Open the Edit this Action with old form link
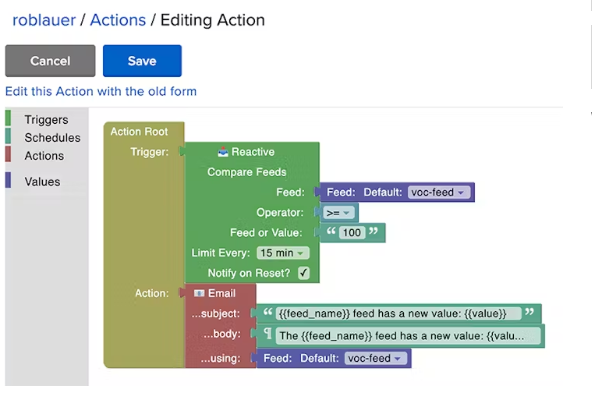The image size is (592, 409). (x=101, y=91)
